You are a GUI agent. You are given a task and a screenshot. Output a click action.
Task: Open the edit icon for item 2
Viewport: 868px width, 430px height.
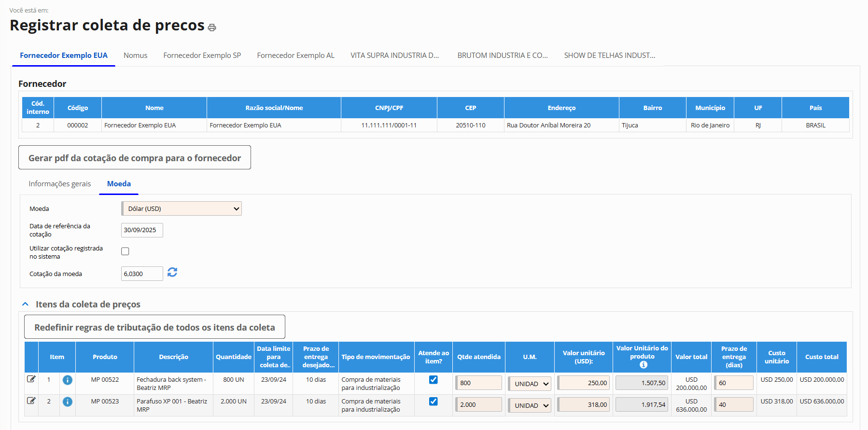point(31,401)
